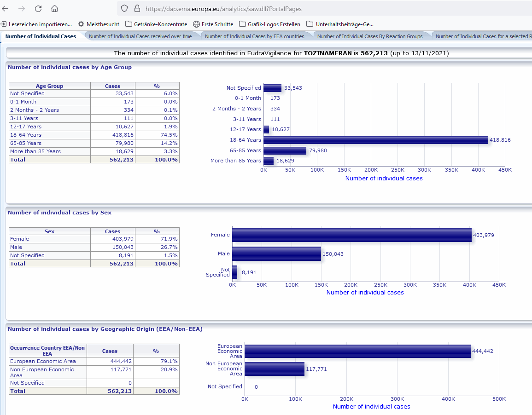Open Getränke-Konzentrate bookmark folder

[x=156, y=24]
